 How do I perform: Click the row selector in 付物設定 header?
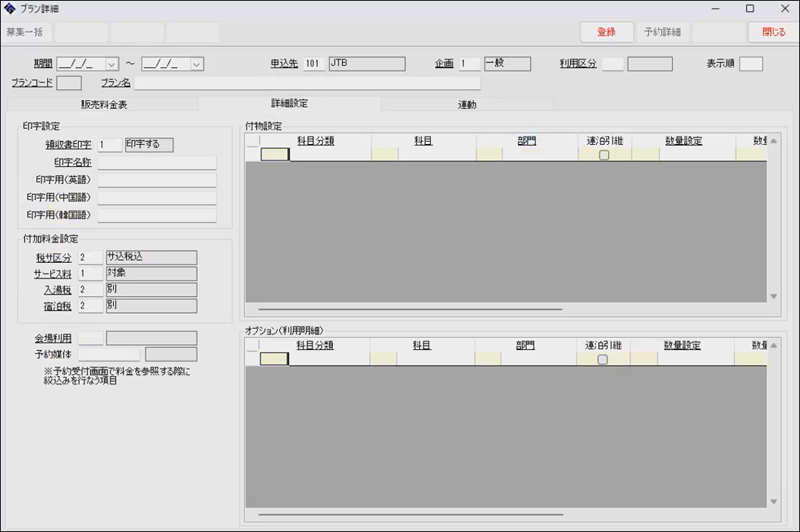click(x=253, y=141)
